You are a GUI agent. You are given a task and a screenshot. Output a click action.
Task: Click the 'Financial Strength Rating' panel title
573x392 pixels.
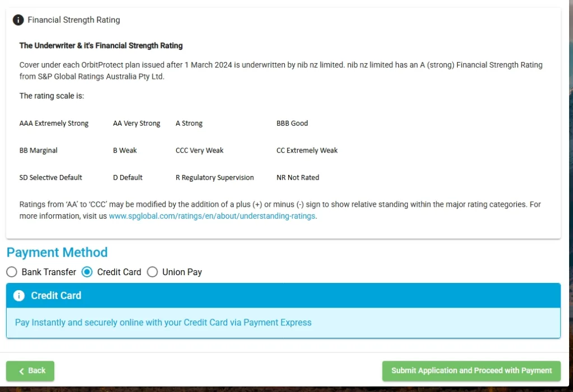74,20
